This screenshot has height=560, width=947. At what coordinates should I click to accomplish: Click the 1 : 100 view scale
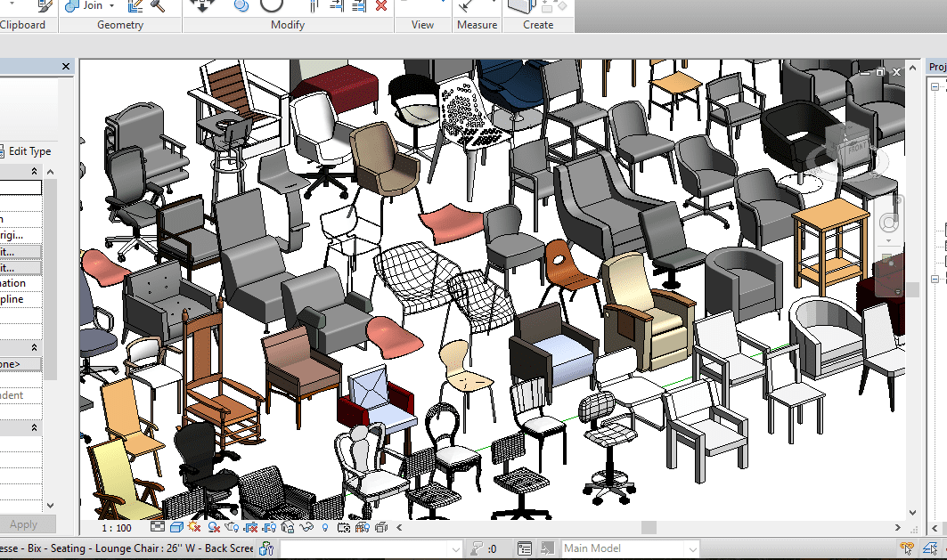116,528
